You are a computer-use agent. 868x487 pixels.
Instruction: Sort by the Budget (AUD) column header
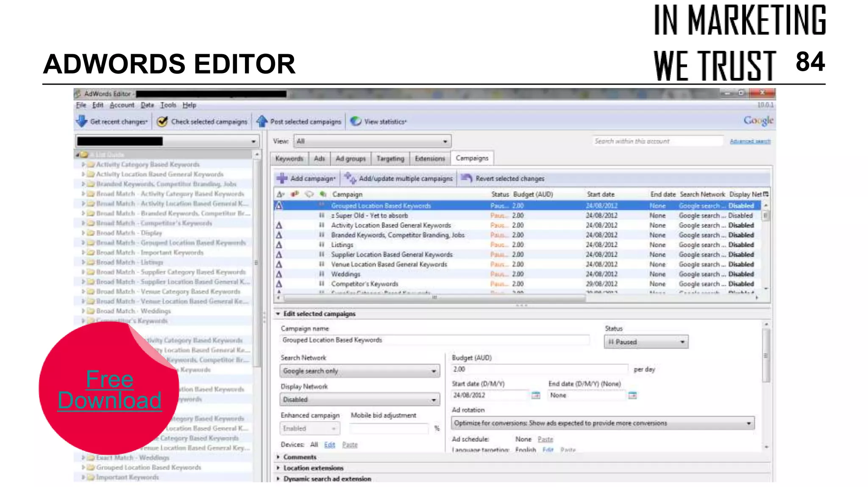[x=533, y=194]
